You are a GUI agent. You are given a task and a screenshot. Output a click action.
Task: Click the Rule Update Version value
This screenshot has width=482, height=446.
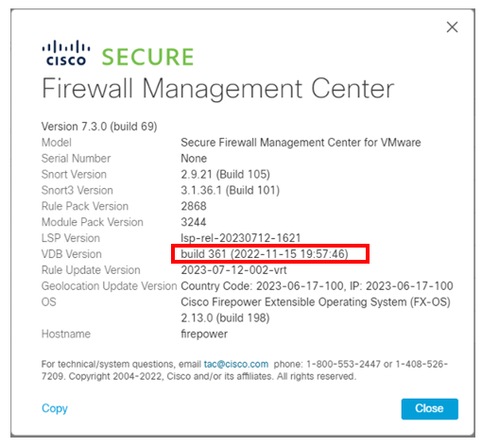coord(234,270)
